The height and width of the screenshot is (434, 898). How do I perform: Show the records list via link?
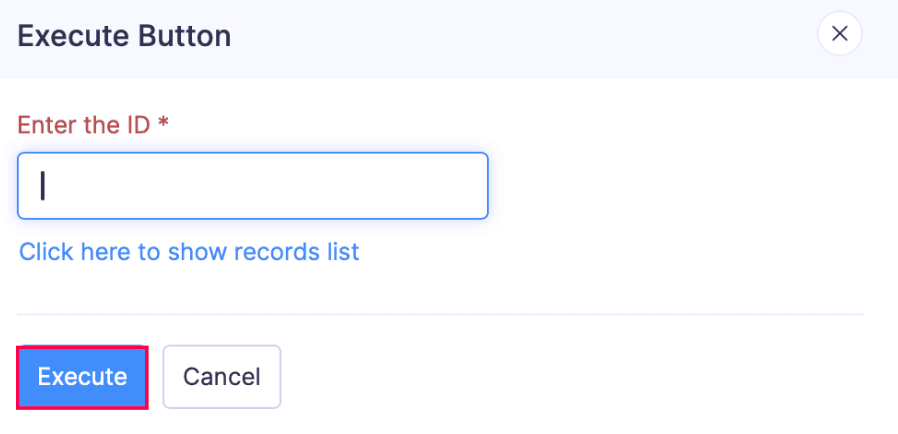pyautogui.click(x=189, y=251)
